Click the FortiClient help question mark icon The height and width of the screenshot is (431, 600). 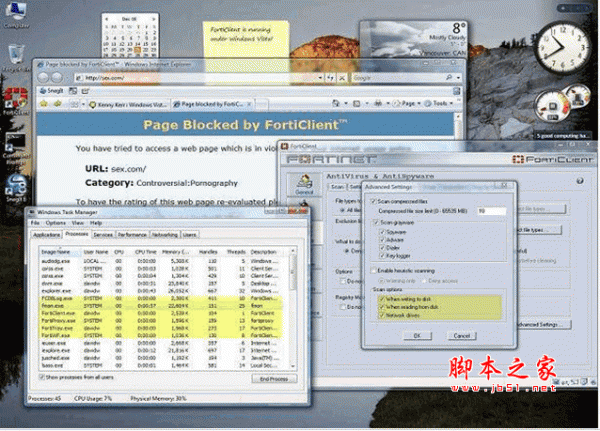[580, 181]
